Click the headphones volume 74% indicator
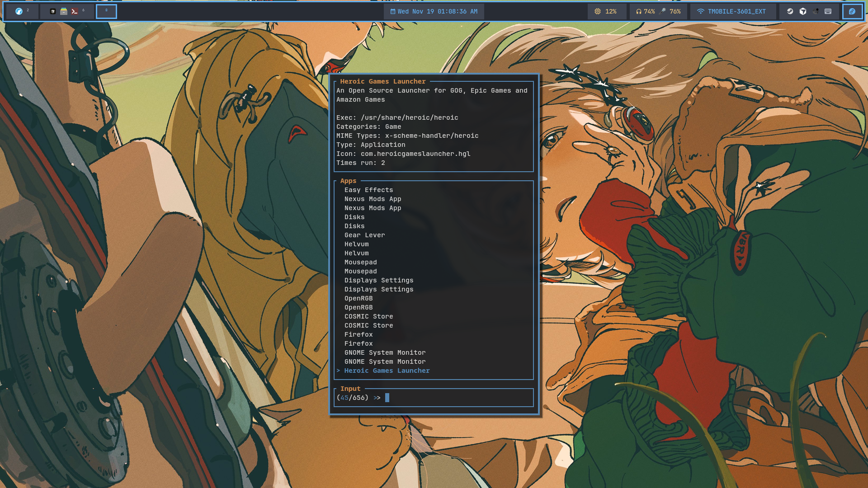The height and width of the screenshot is (488, 868). coord(645,11)
